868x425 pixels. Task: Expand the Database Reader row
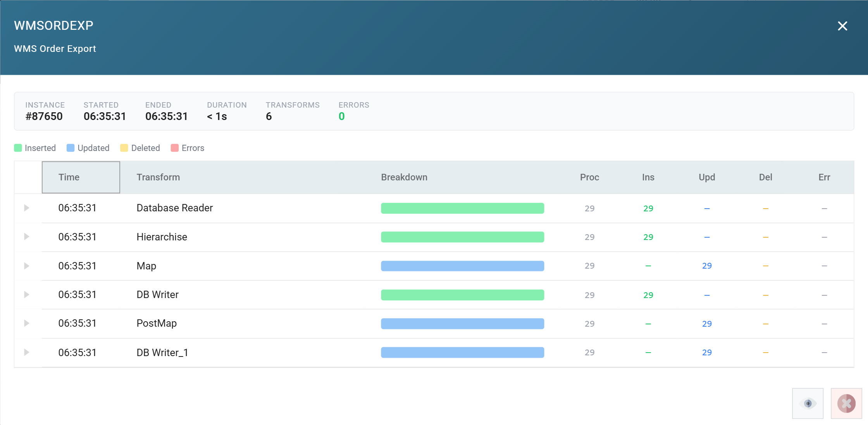pos(27,208)
